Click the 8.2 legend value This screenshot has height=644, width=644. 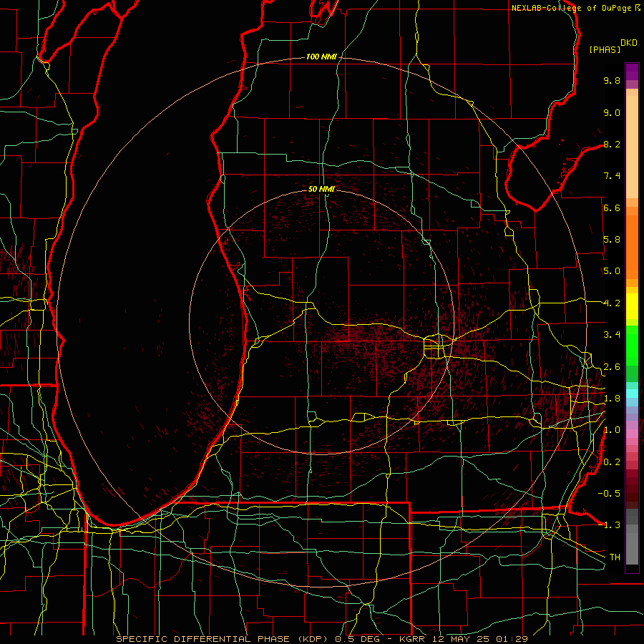(612, 144)
